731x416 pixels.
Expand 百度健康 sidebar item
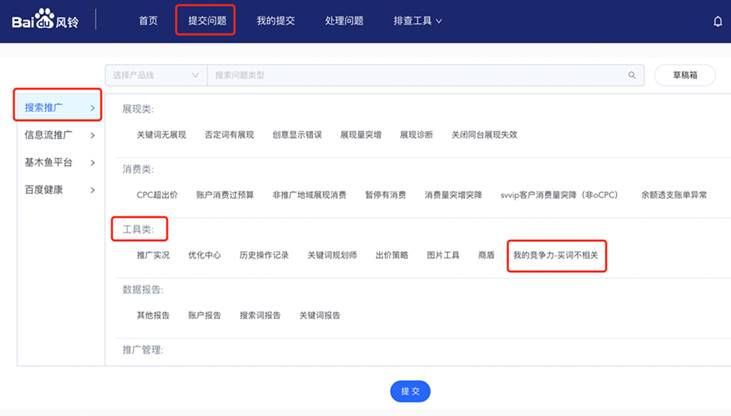click(x=60, y=190)
